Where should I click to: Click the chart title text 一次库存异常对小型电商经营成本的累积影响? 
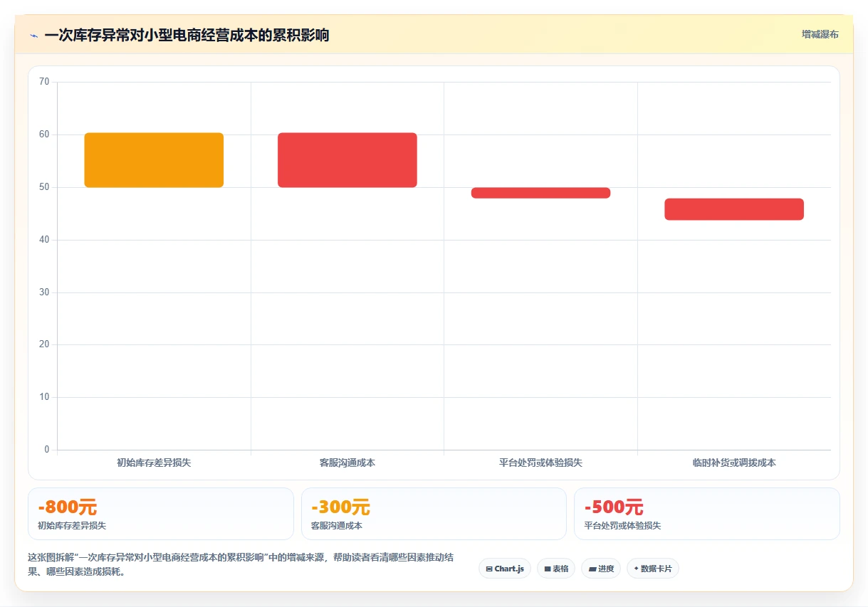(x=187, y=36)
